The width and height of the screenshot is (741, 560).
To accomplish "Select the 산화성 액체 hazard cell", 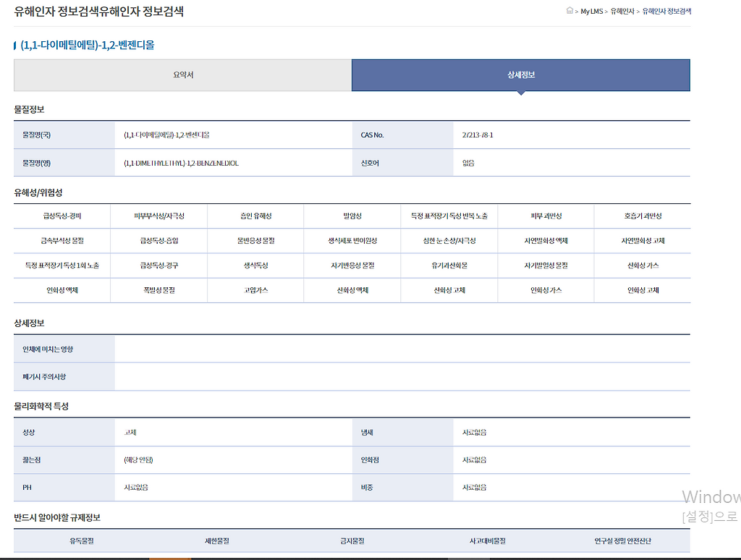I will click(352, 290).
